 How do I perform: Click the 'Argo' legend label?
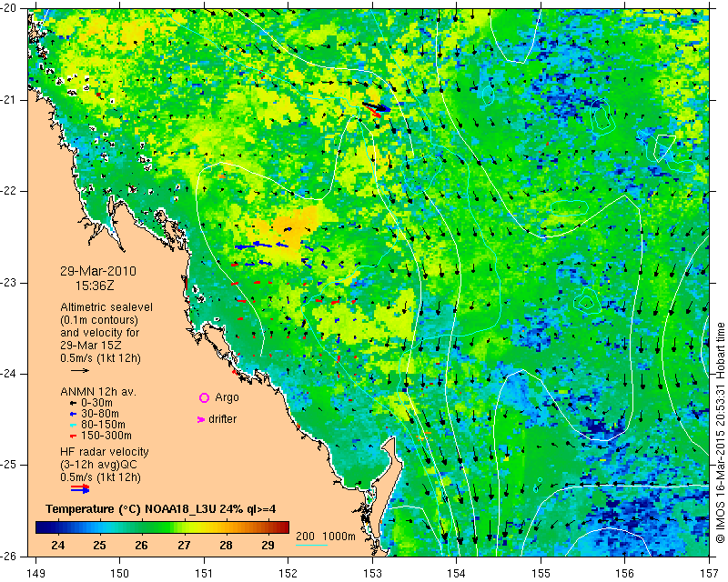pos(227,397)
